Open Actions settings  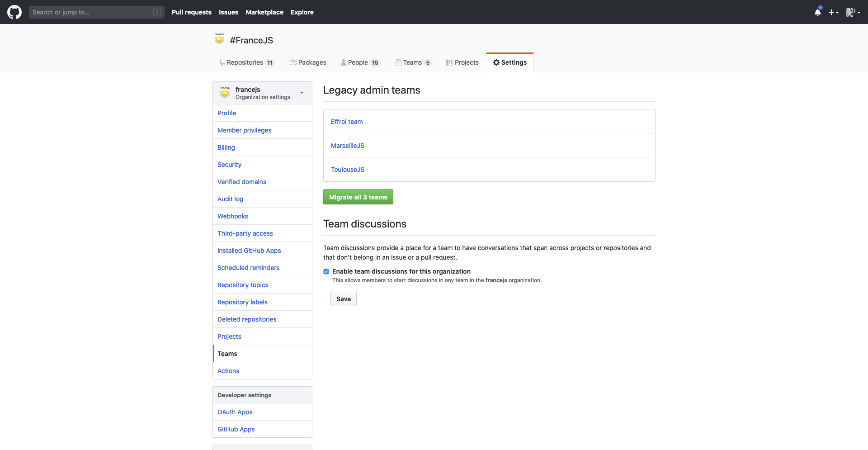(x=262, y=371)
